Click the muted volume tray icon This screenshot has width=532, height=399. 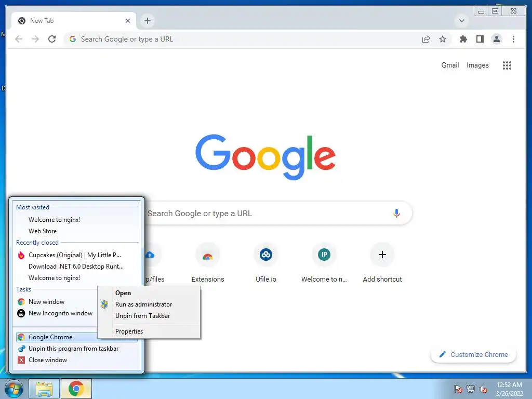(x=483, y=389)
